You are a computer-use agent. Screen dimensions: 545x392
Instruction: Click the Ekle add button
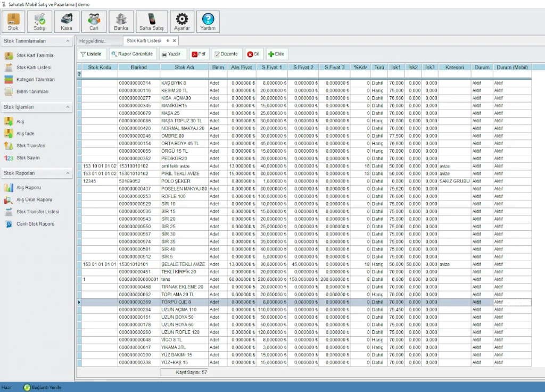pos(277,54)
